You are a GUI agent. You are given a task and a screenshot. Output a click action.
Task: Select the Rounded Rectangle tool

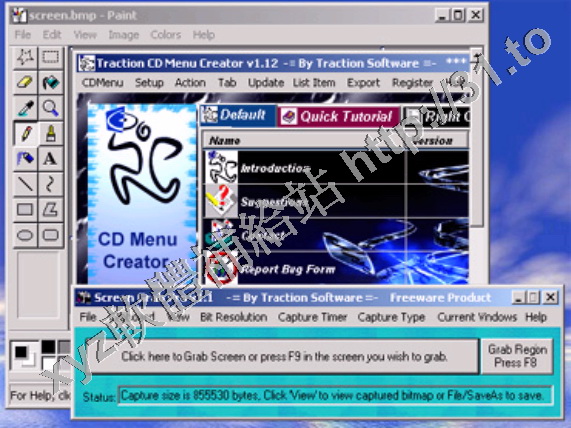(51, 235)
